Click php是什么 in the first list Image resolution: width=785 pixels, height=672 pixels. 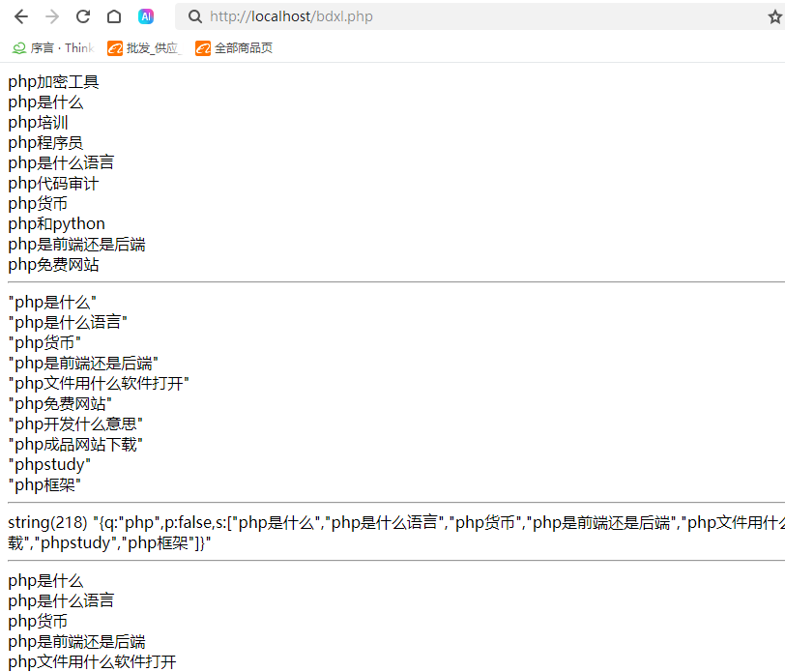tap(45, 102)
